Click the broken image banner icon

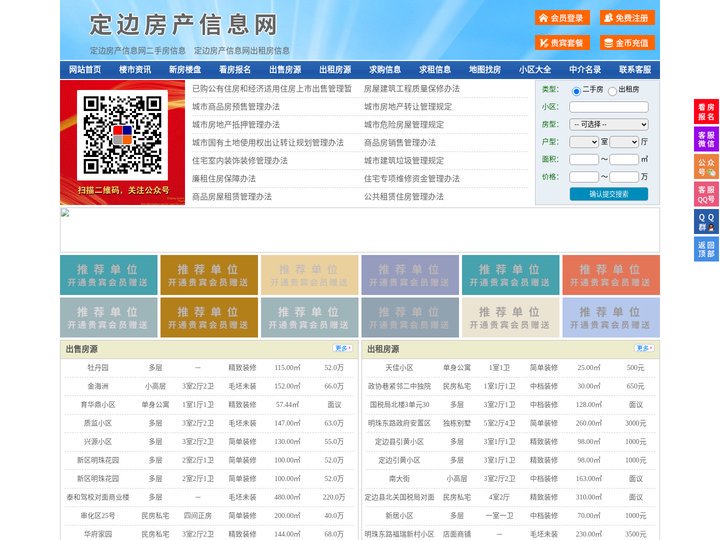(65, 213)
